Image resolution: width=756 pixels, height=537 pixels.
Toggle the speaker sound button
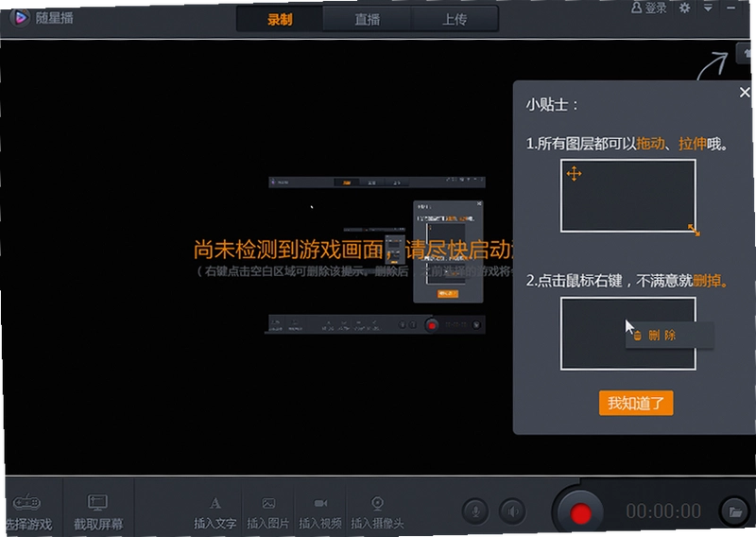pyautogui.click(x=512, y=511)
